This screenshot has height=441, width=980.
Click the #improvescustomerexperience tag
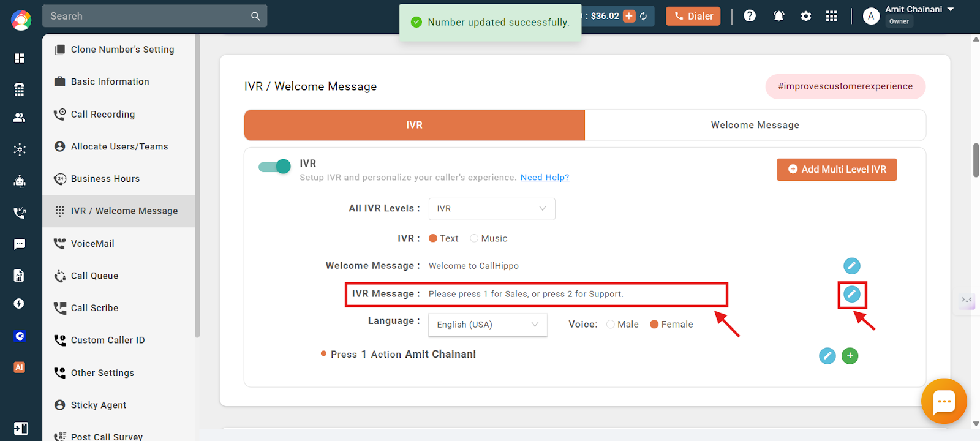[x=845, y=86]
